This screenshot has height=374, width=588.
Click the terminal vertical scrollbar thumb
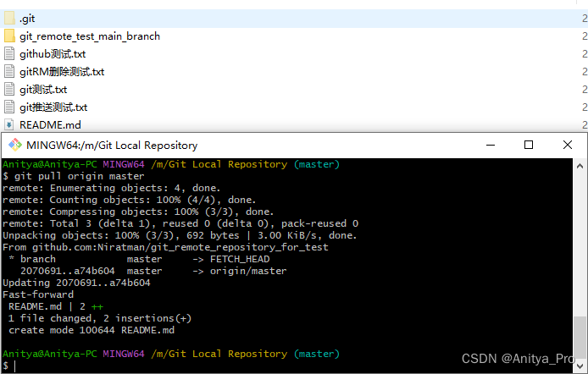click(x=580, y=338)
